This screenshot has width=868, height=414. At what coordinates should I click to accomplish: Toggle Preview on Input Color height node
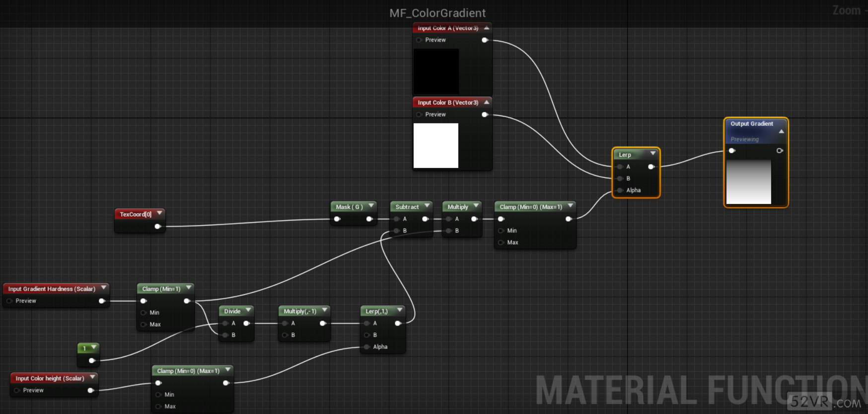(17, 390)
